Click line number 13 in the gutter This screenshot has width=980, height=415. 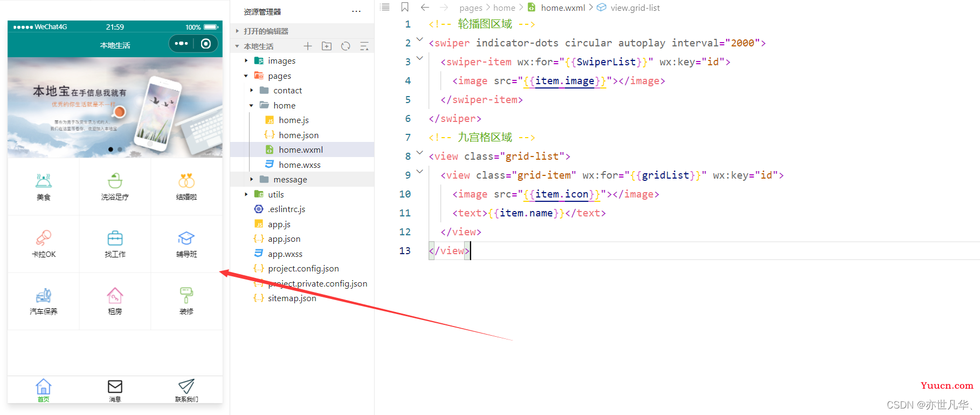click(x=405, y=251)
